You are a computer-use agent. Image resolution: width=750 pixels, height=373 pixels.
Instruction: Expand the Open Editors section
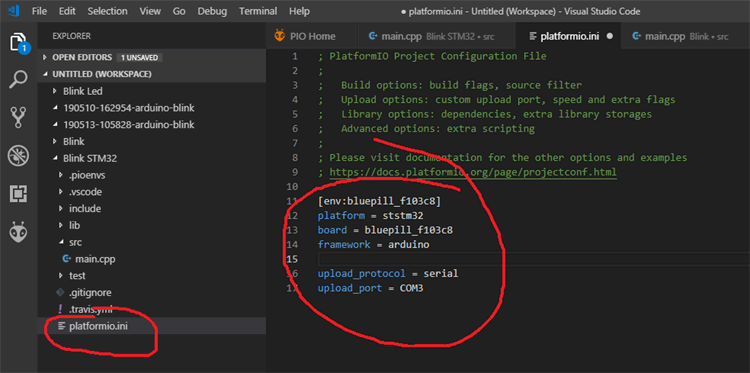[x=152, y=57]
